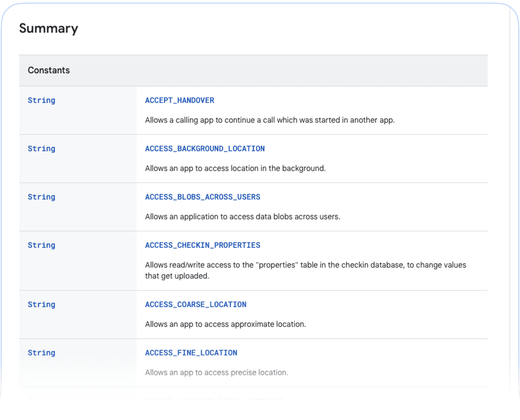The height and width of the screenshot is (420, 520).
Task: Open the ACCESS_CHECKIN_PROPERTIES constant link
Action: pyautogui.click(x=203, y=245)
